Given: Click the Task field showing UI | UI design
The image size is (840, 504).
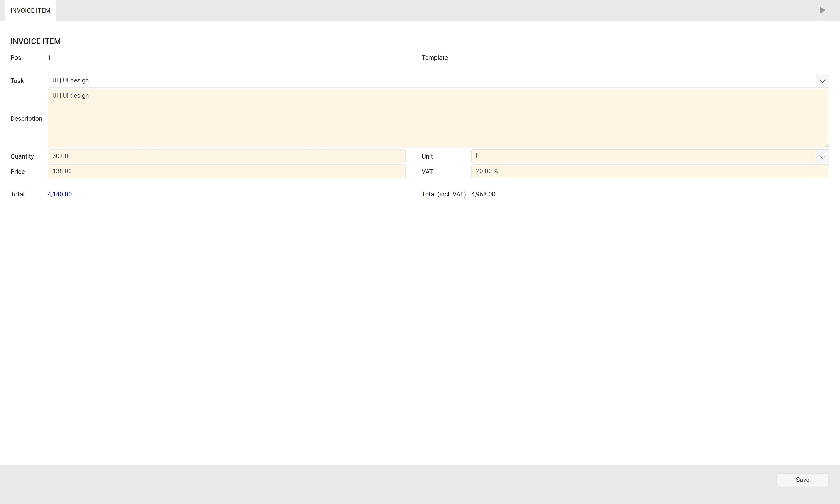Looking at the screenshot, I should (x=432, y=81).
